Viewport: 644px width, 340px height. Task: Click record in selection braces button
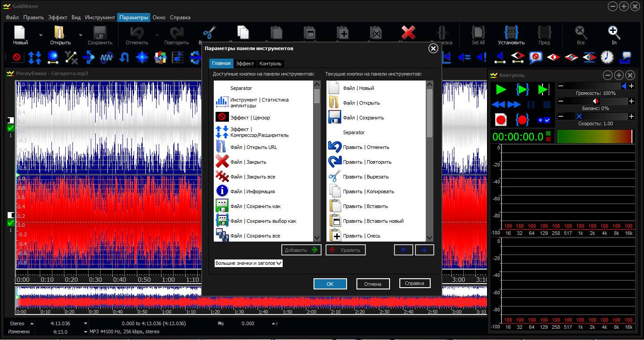tap(522, 119)
